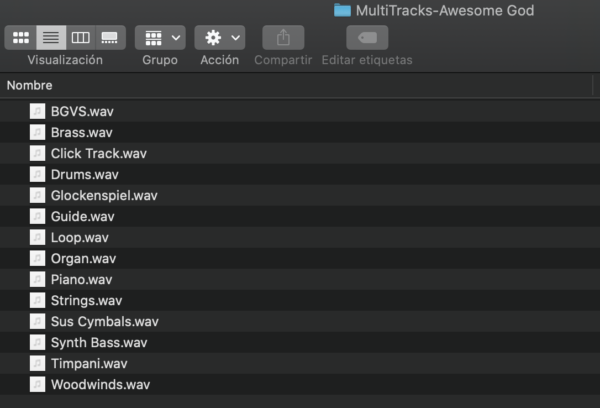The image size is (600, 408).
Task: Click the audio icon of Timpani.wav
Action: click(x=38, y=364)
